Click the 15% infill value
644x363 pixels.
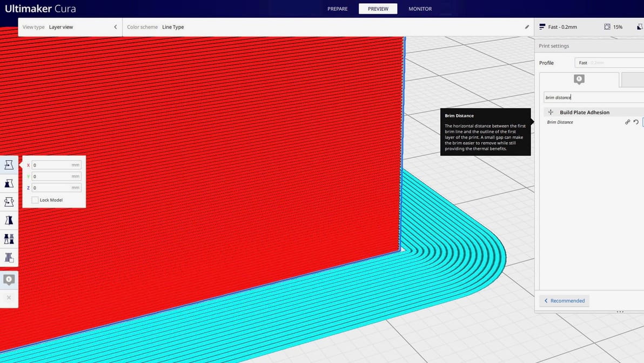click(x=618, y=27)
